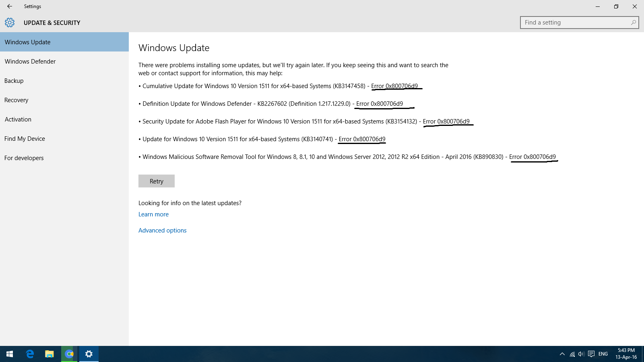Launch Microsoft Edge from the taskbar
Image resolution: width=644 pixels, height=362 pixels.
tap(30, 354)
